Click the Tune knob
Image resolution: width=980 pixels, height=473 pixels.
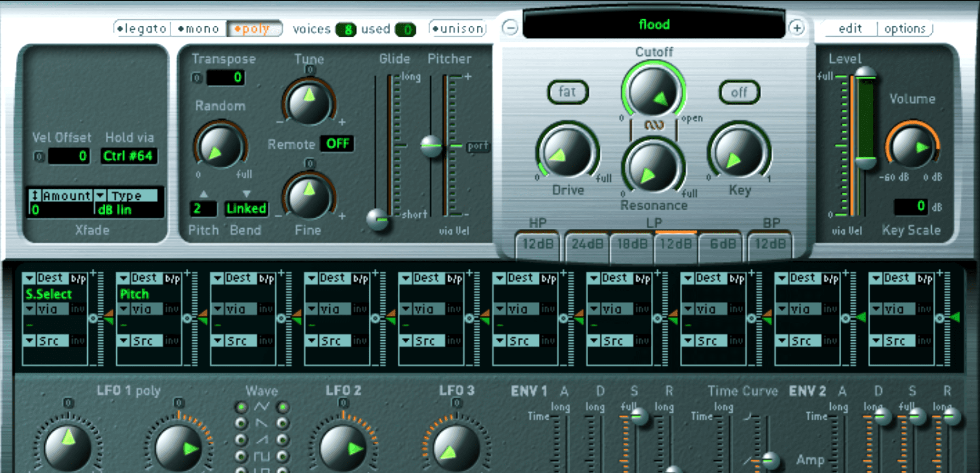pos(309,103)
